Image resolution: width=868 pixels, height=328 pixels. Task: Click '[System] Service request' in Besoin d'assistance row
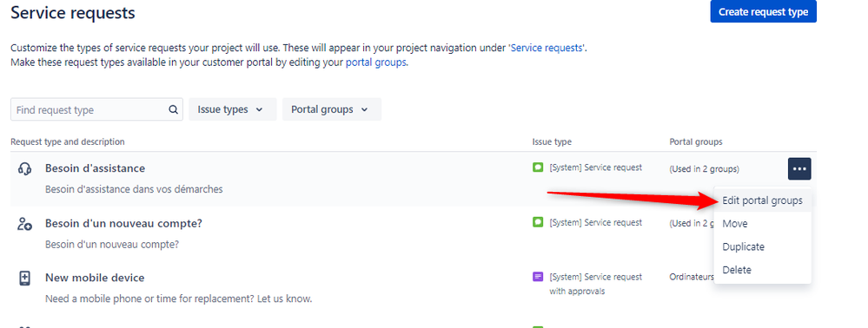point(596,167)
